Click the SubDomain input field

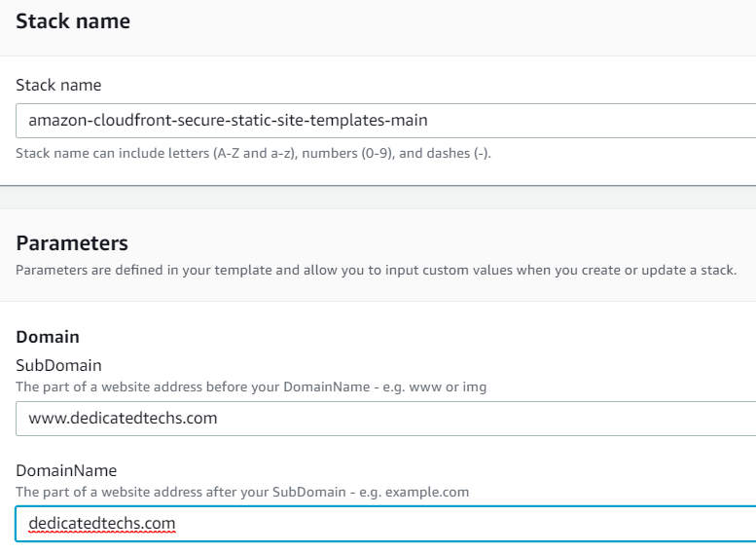385,419
